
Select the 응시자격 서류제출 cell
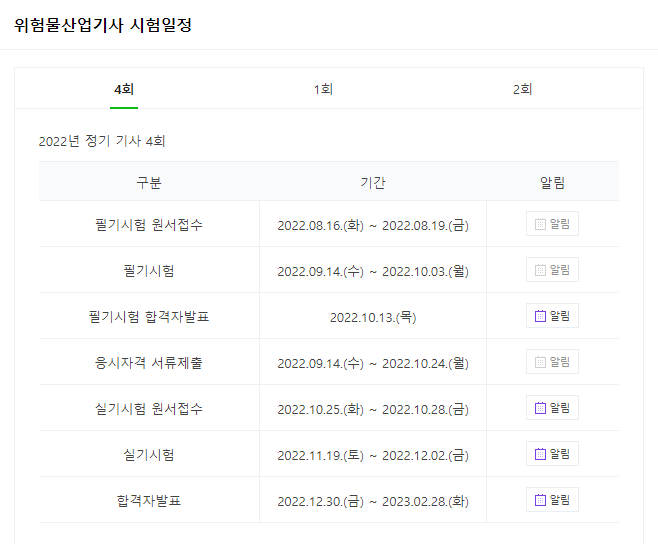(149, 362)
